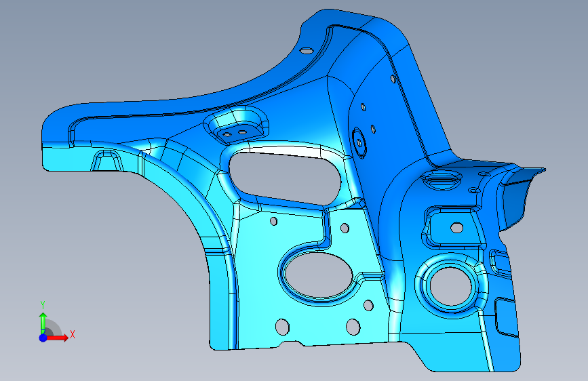
Task: Click the green Y axis arrow of triad
Action: [43, 323]
